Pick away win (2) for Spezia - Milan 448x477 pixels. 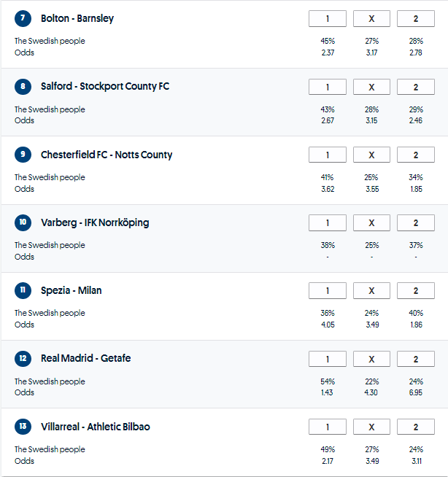(415, 291)
